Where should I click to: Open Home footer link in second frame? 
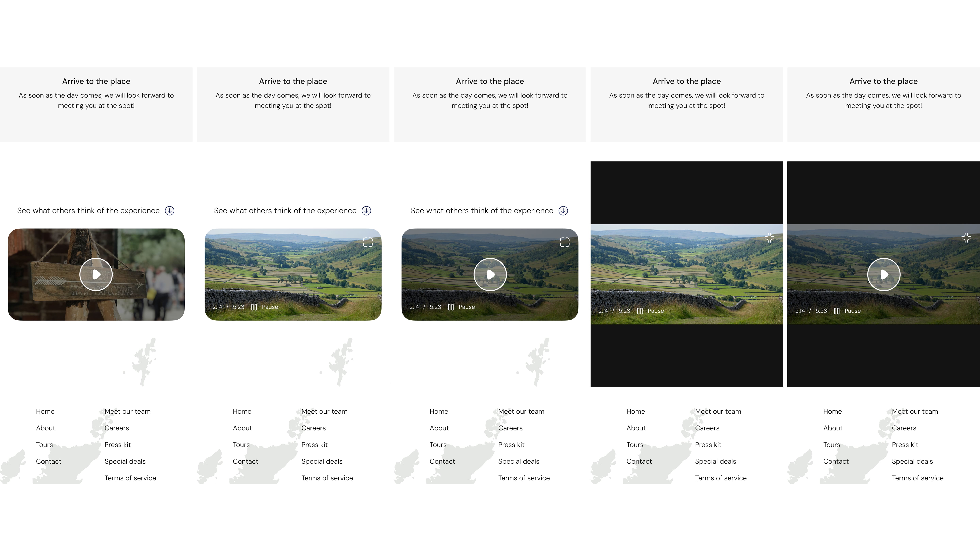[242, 411]
